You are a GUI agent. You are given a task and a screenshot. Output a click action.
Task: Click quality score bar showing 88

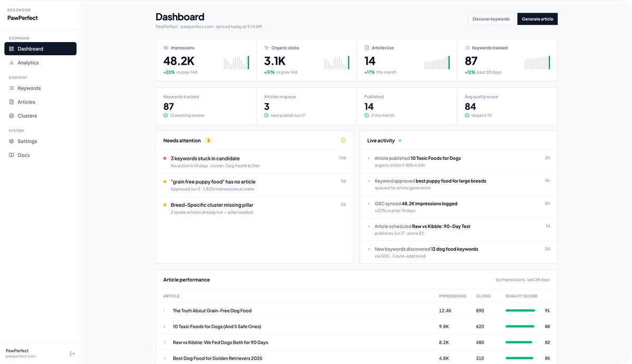(520, 327)
